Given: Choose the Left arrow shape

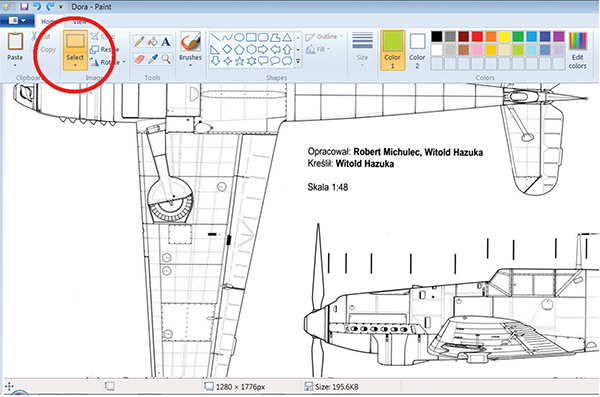Looking at the screenshot, I should coord(275,49).
